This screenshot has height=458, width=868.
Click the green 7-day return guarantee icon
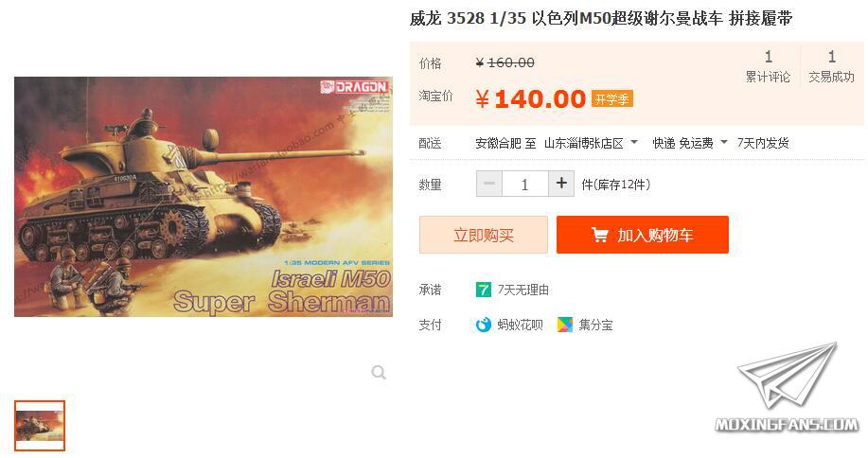click(x=484, y=290)
